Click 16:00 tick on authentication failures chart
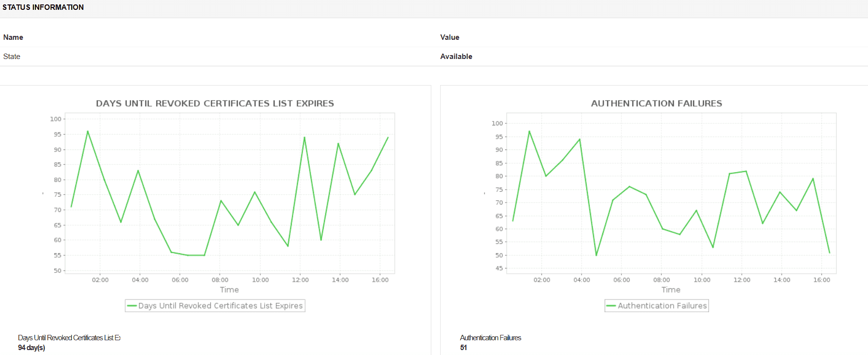Image resolution: width=868 pixels, height=355 pixels. tap(821, 280)
